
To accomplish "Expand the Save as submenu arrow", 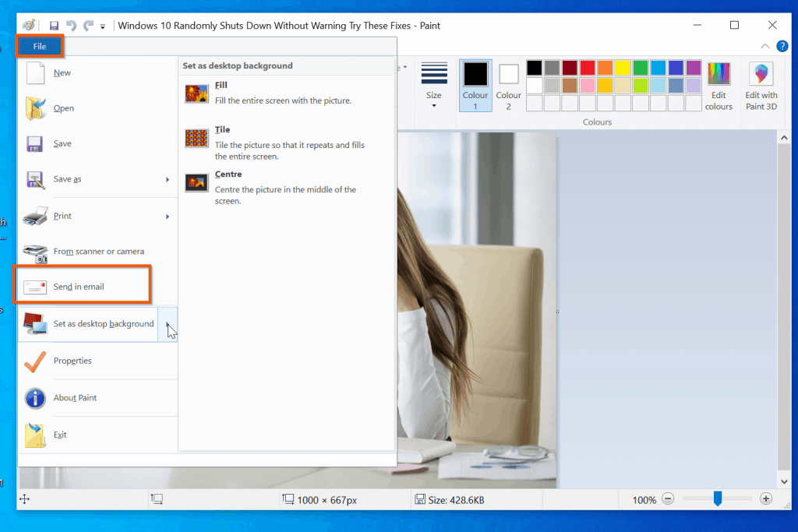I will click(x=168, y=179).
